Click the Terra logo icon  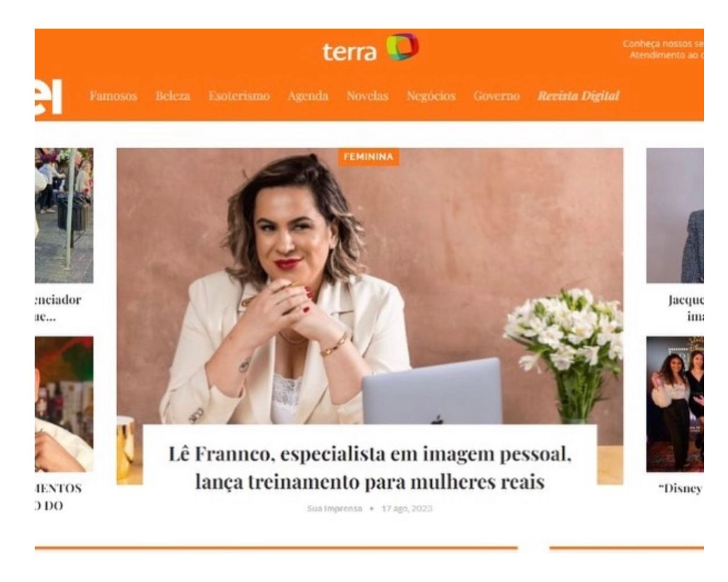pos(402,46)
